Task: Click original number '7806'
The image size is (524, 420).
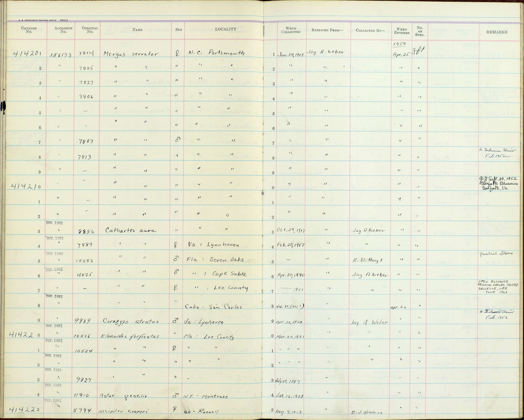Action: point(86,97)
